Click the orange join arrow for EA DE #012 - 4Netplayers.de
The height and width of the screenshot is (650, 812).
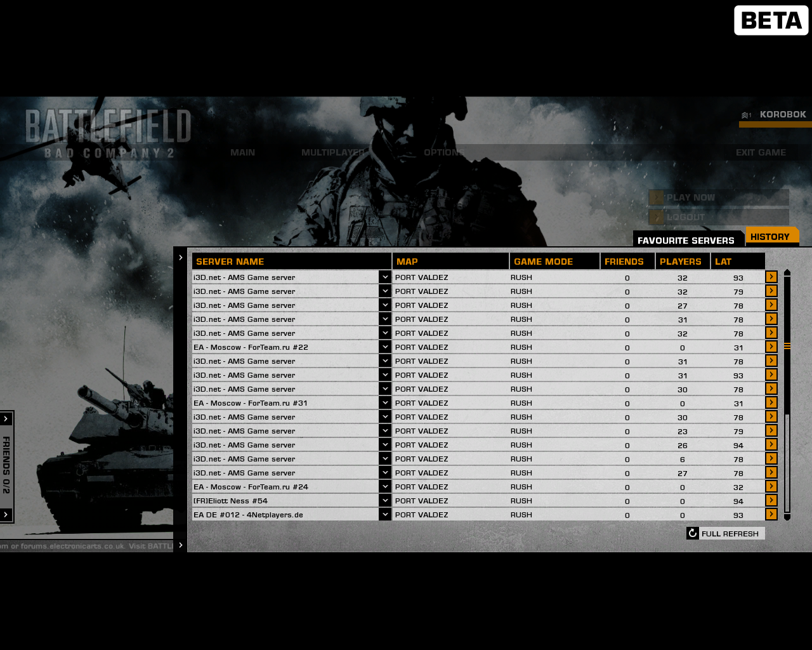(x=771, y=514)
